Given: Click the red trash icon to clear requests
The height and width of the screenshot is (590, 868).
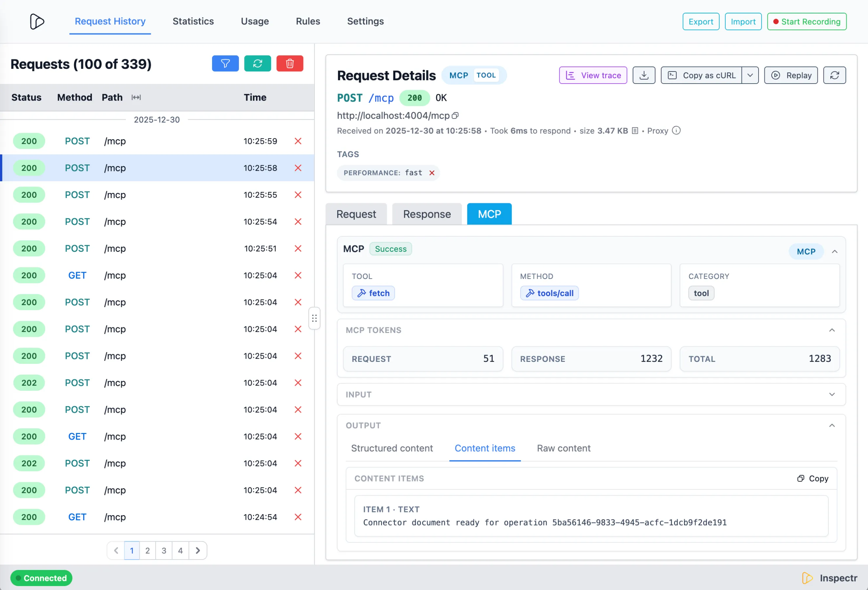Looking at the screenshot, I should coord(289,64).
